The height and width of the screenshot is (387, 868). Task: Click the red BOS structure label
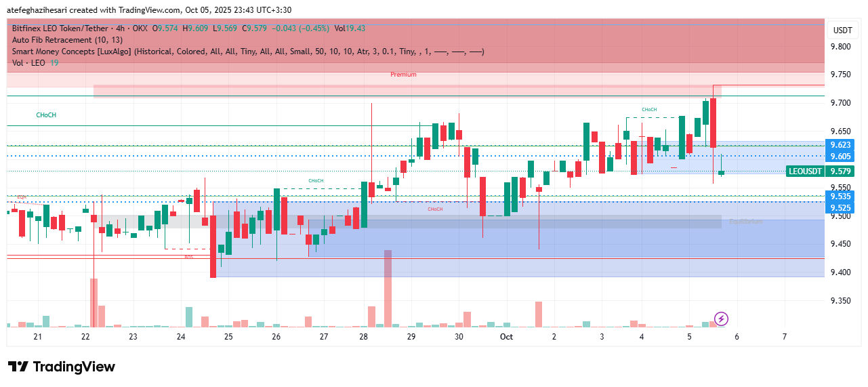point(189,258)
